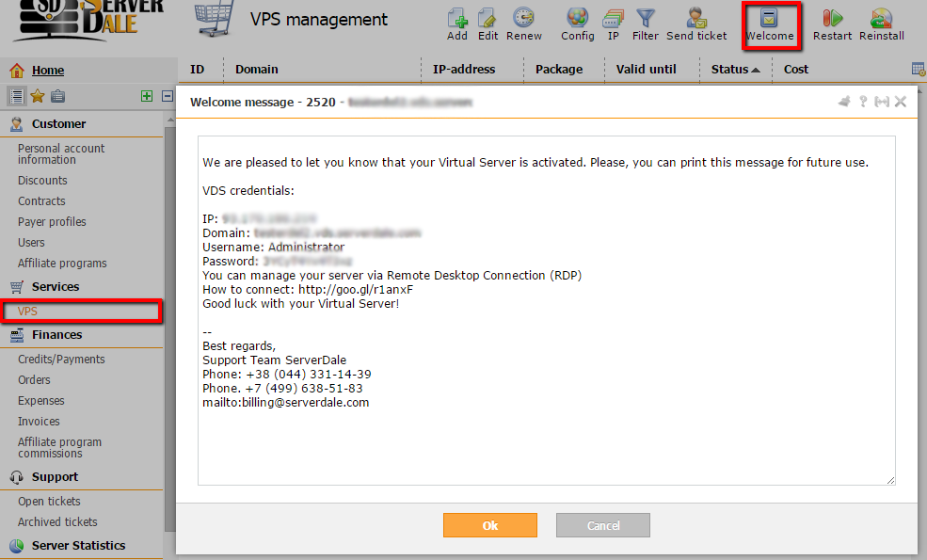The image size is (927, 560).
Task: Sort table by Cost column
Action: click(796, 70)
